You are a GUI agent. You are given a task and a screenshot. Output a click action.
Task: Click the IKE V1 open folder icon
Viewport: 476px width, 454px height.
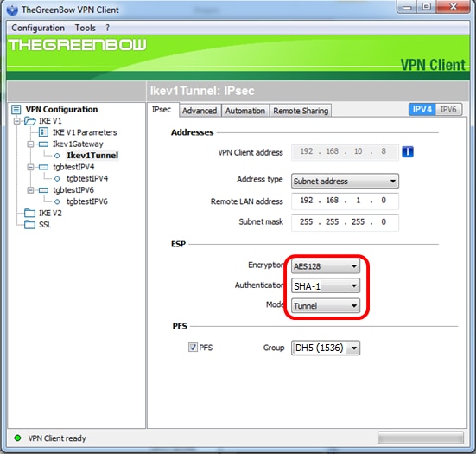coord(30,121)
